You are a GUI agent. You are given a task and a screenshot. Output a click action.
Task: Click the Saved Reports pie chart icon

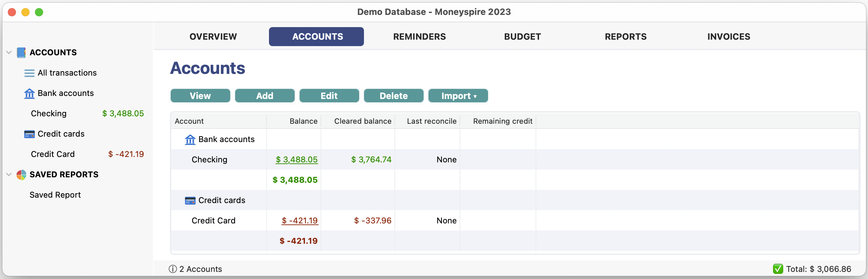(x=21, y=175)
